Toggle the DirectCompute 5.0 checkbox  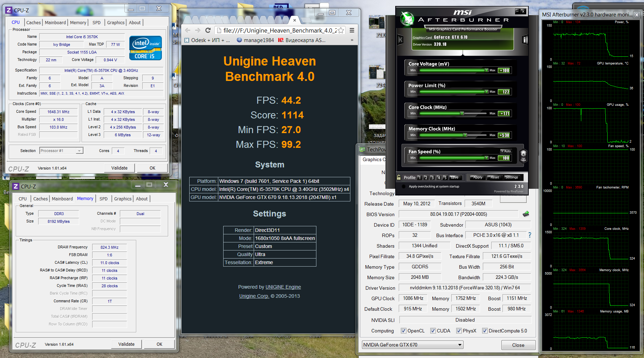pyautogui.click(x=485, y=331)
